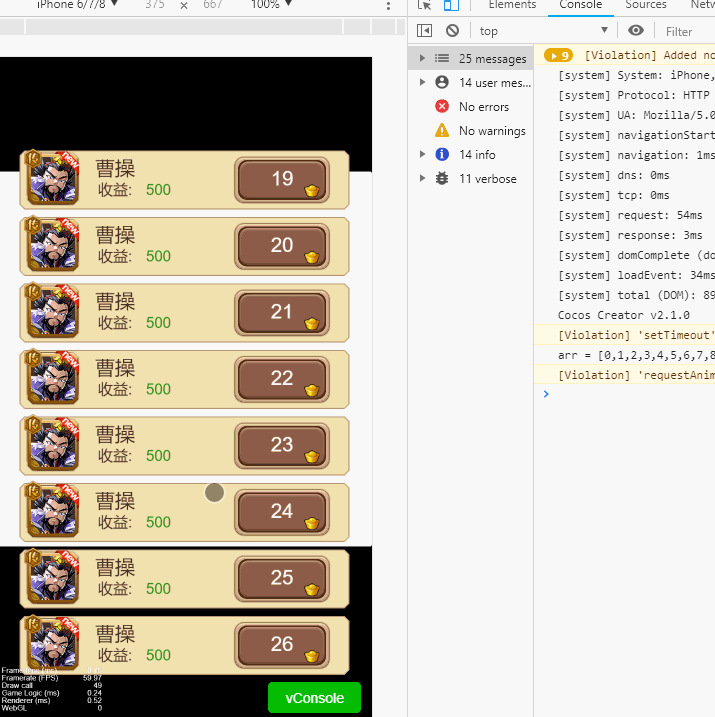The image size is (715, 717).
Task: Click the 19 gold purchase button
Action: point(282,180)
